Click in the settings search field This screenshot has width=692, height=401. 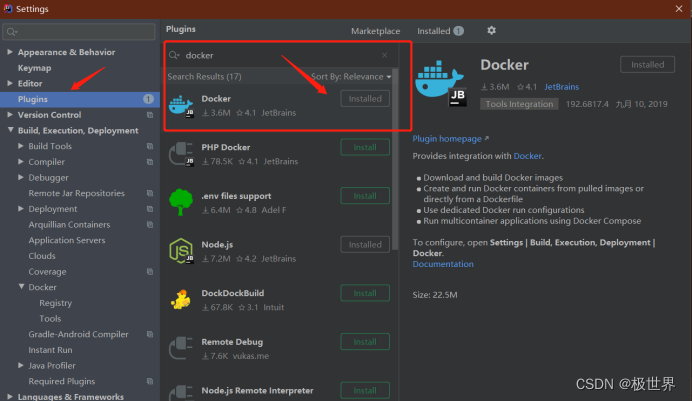click(79, 32)
